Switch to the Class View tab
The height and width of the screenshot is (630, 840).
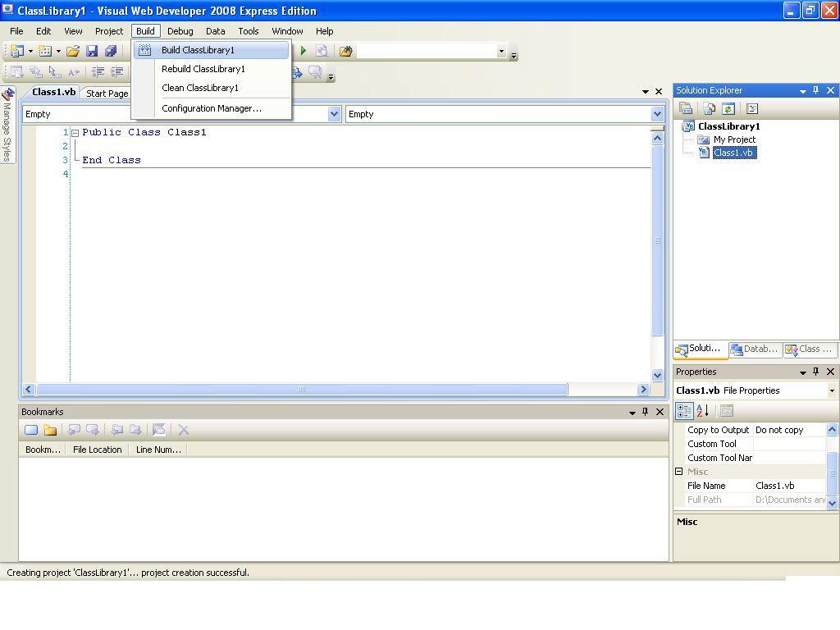(x=810, y=349)
